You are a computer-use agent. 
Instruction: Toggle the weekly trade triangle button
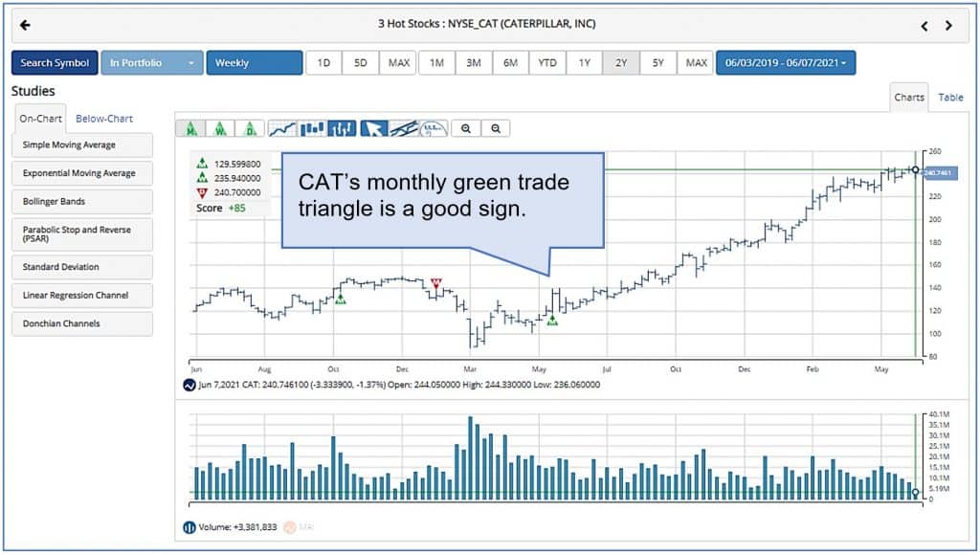221,129
